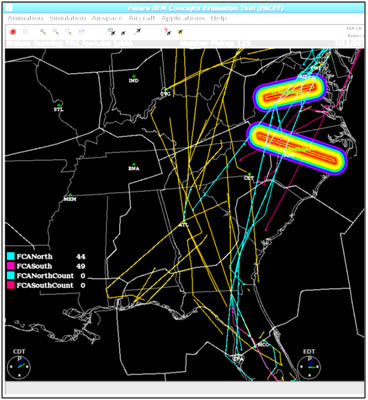Open the Airspace menu

[x=107, y=18]
